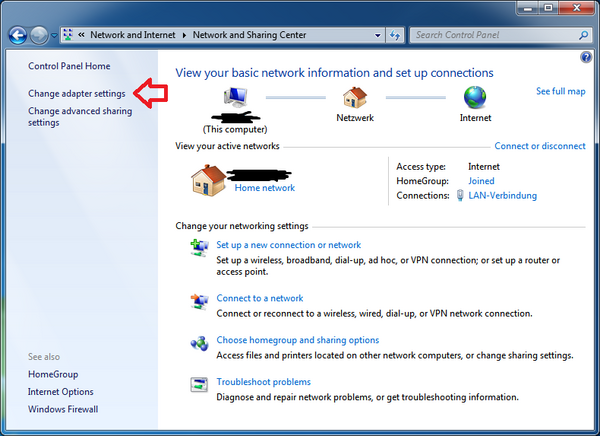Image resolution: width=600 pixels, height=436 pixels.
Task: Click the Forward navigation arrow button
Action: coord(39,36)
